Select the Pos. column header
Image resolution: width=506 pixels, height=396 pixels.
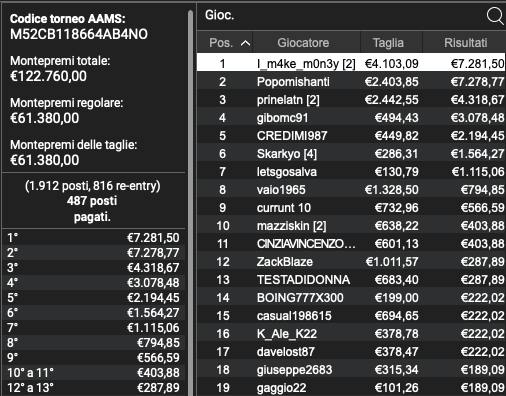(225, 43)
